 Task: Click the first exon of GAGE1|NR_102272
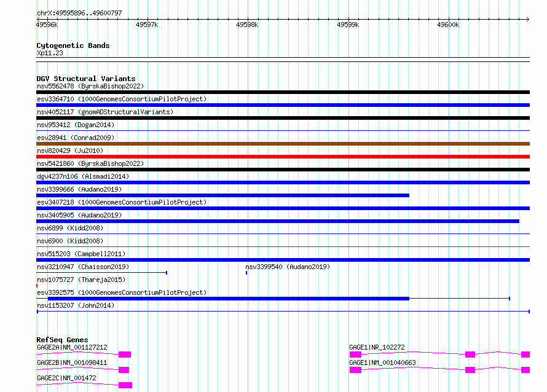355,355
